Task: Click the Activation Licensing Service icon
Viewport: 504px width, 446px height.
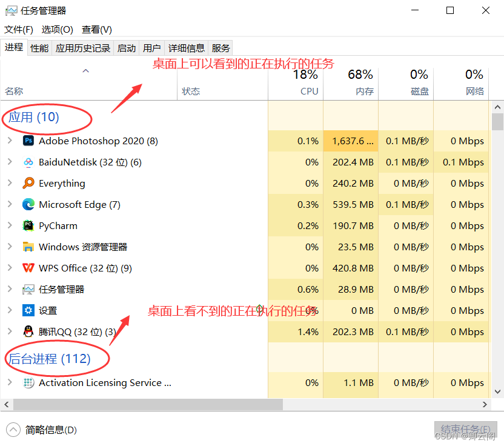Action: [28, 382]
